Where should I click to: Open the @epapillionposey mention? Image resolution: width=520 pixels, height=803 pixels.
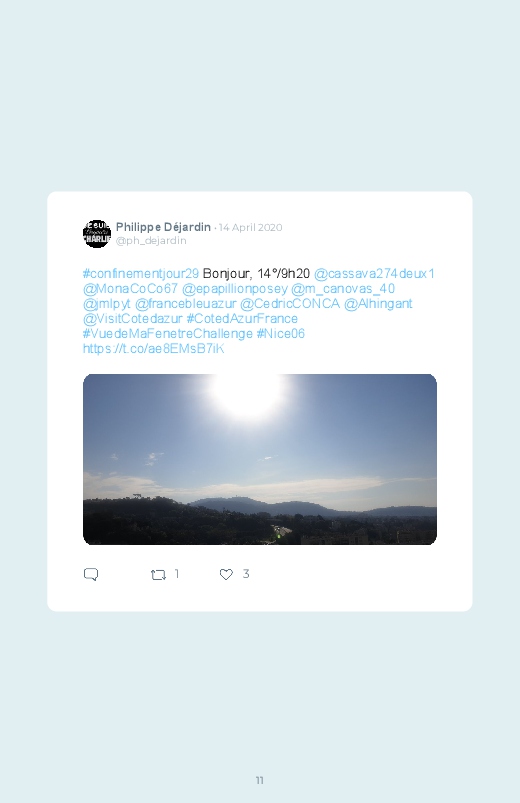(x=235, y=288)
